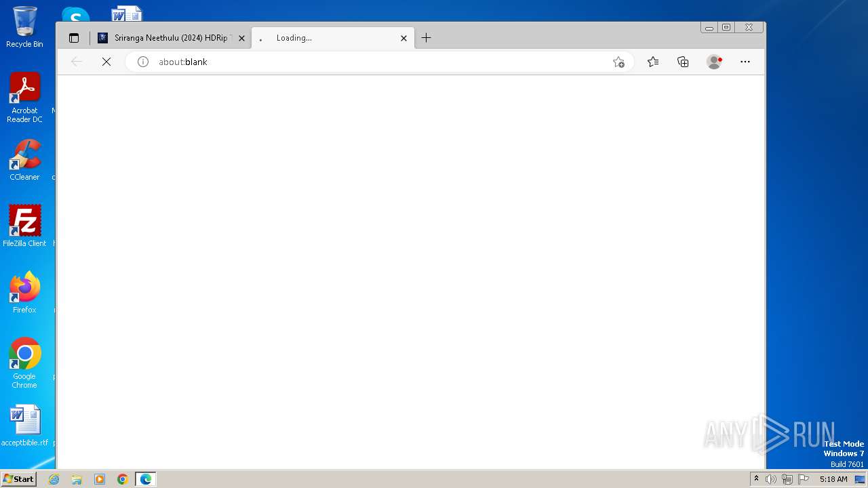Launch Google Chrome desktop shortcut

[24, 363]
